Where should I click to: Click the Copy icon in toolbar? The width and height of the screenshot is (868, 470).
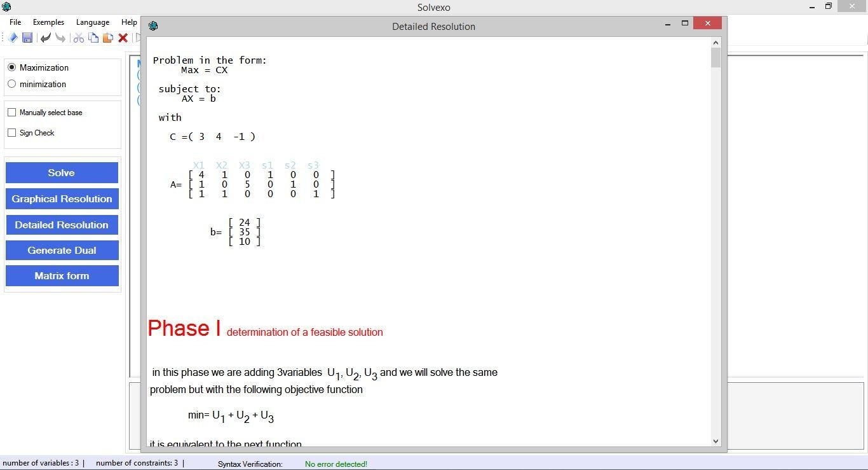93,38
